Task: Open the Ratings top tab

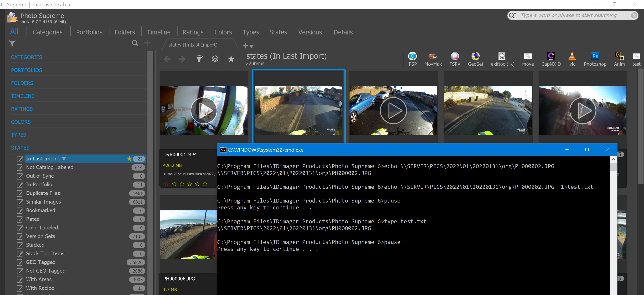Action: (x=193, y=32)
